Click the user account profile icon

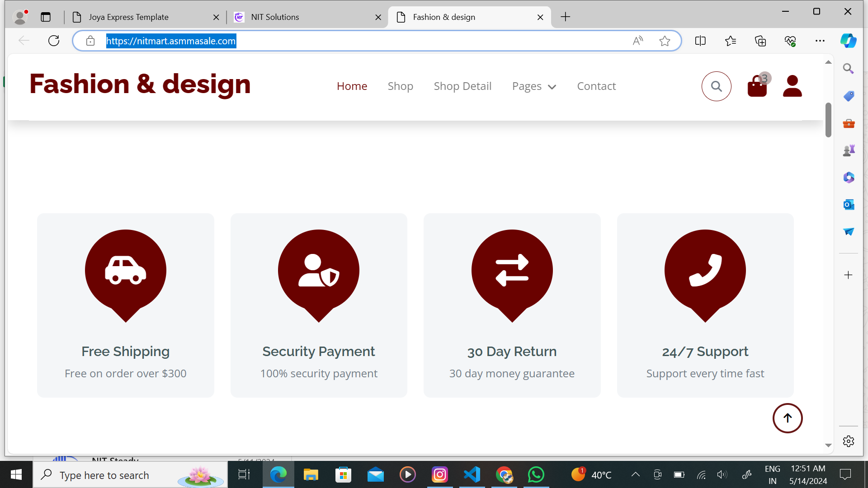coord(792,86)
